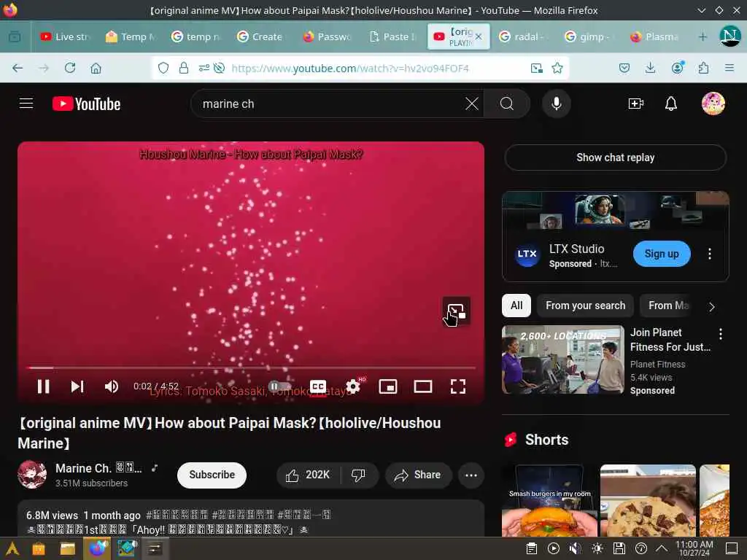
Task: Mute the video volume
Action: point(112,386)
